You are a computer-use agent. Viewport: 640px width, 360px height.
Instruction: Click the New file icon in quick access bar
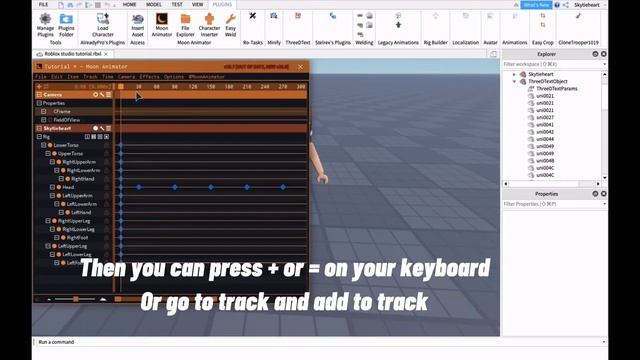pyautogui.click(x=61, y=5)
